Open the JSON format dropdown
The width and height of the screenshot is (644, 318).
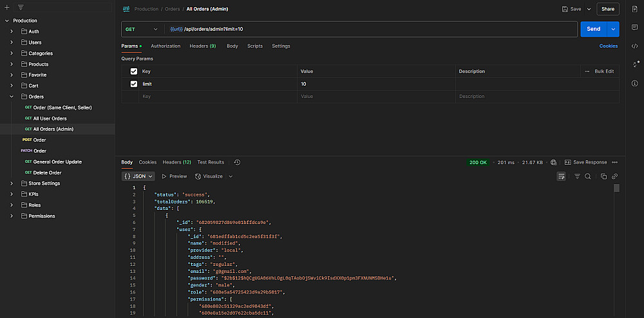coord(139,176)
